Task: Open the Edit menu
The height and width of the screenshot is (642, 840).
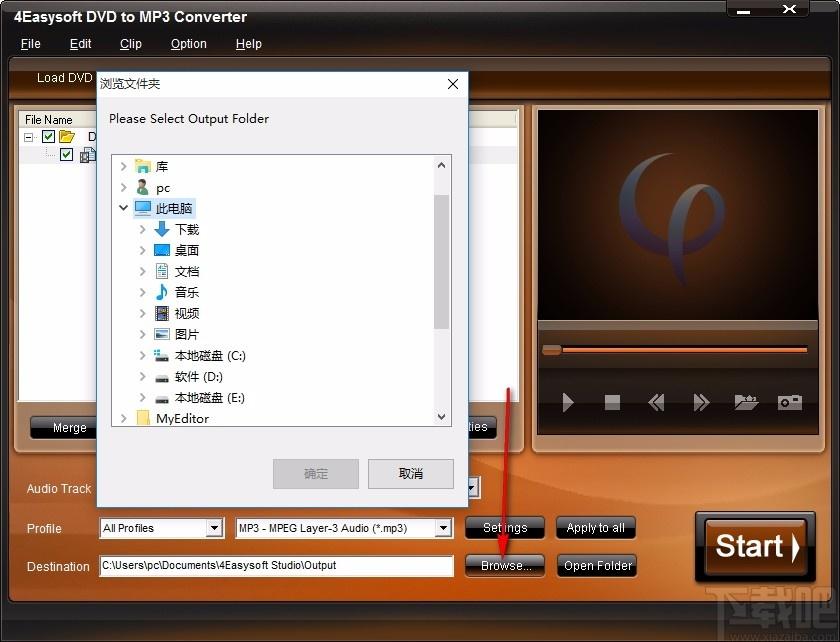Action: coord(80,44)
